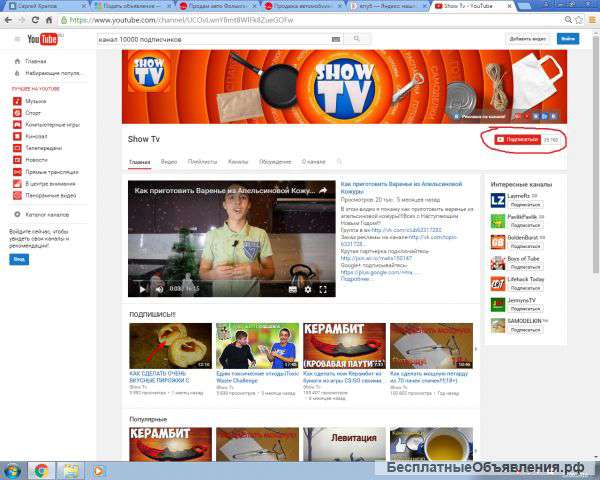Subscribe to LaymeRz channel
The width and height of the screenshot is (600, 480).
coord(525,205)
